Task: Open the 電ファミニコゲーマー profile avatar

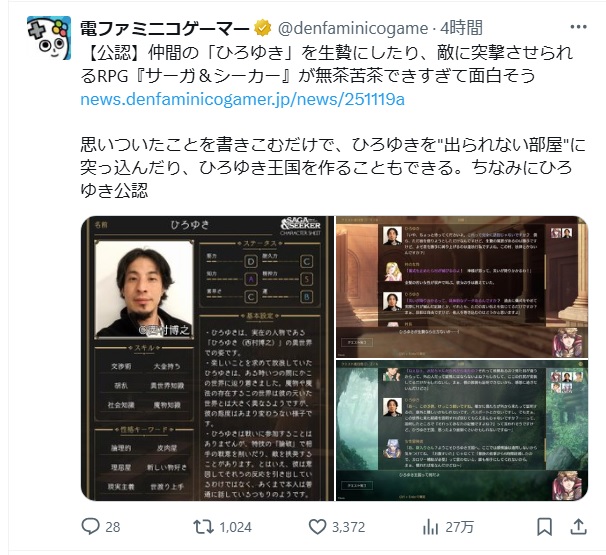Action: (x=49, y=38)
